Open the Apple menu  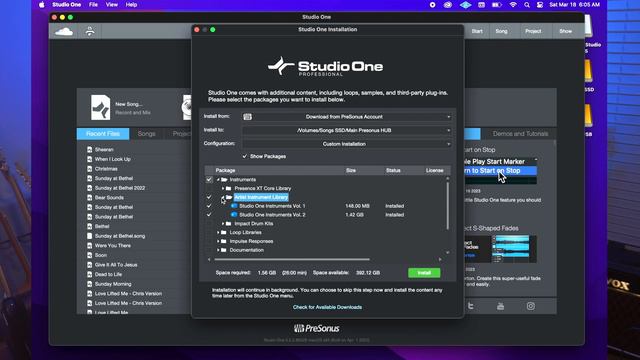[x=42, y=5]
